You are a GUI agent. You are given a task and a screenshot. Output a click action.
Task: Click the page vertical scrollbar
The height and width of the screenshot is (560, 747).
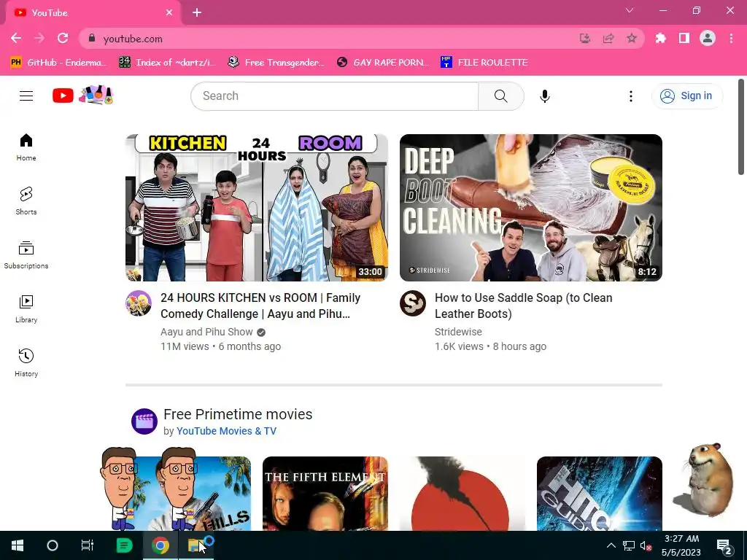[741, 127]
